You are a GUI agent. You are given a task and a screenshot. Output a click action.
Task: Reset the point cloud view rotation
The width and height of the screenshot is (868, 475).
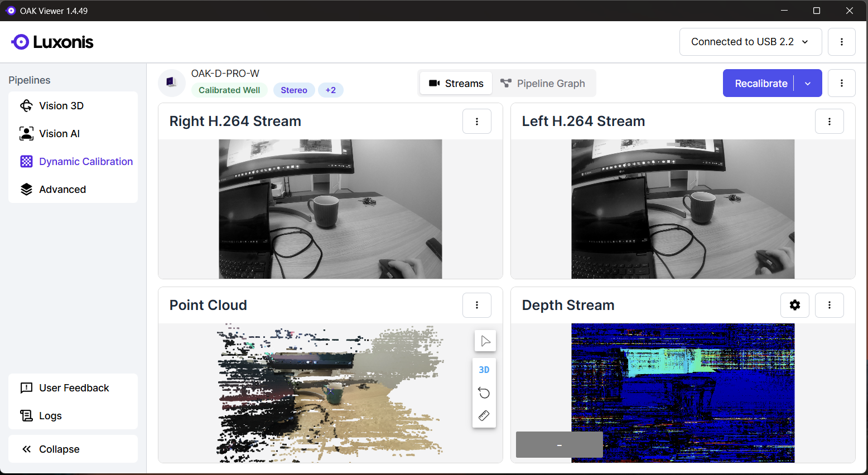pyautogui.click(x=484, y=393)
